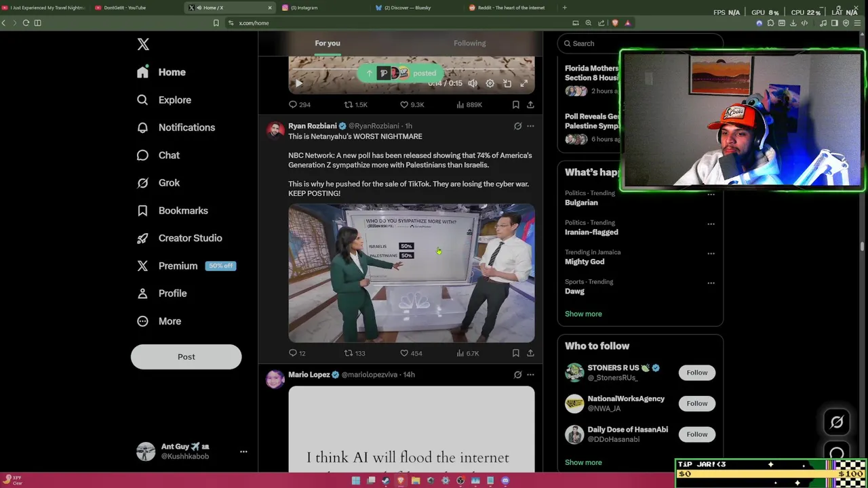Bookmark the post with 889K views

pos(516,104)
